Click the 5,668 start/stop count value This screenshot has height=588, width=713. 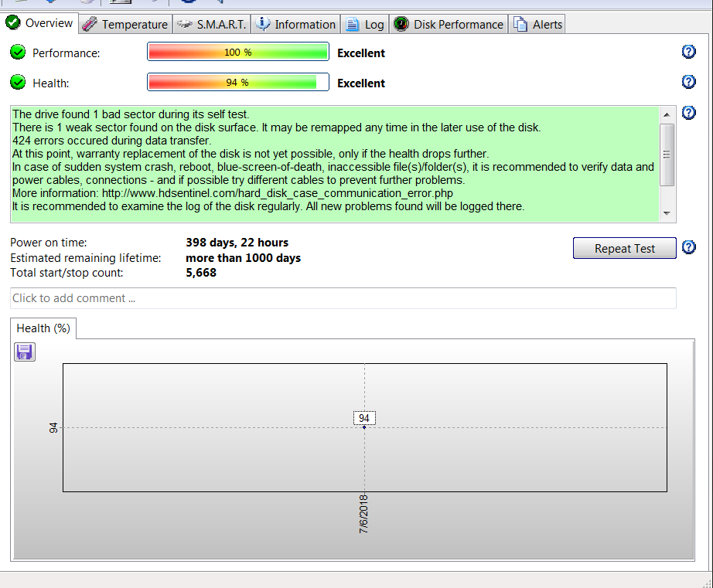click(201, 273)
